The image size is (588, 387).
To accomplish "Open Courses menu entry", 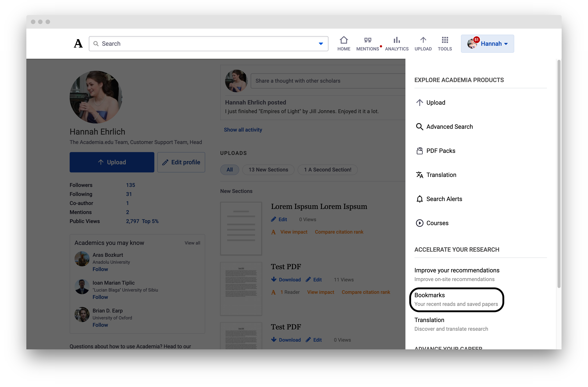I will [x=437, y=223].
